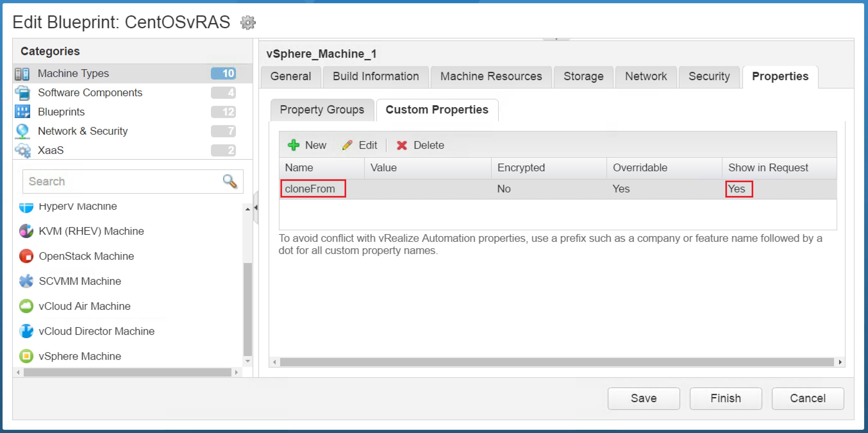The image size is (868, 433).
Task: Click the machine list scroll-down arrow
Action: [x=248, y=361]
